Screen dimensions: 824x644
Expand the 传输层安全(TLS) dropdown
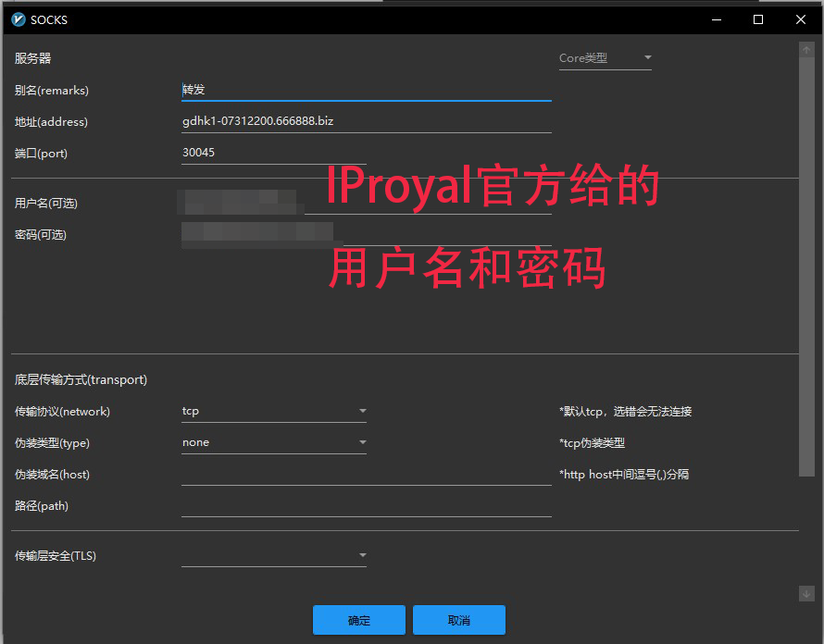274,556
